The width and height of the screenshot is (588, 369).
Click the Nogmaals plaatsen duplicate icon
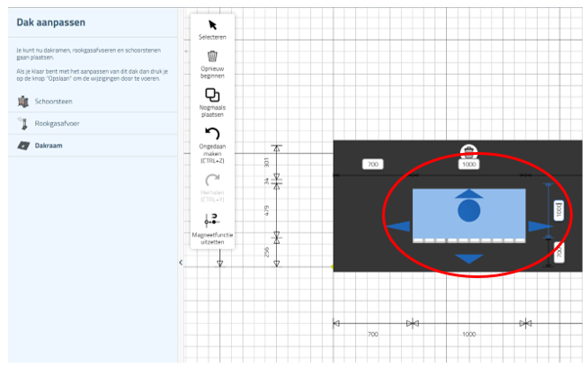(x=212, y=95)
